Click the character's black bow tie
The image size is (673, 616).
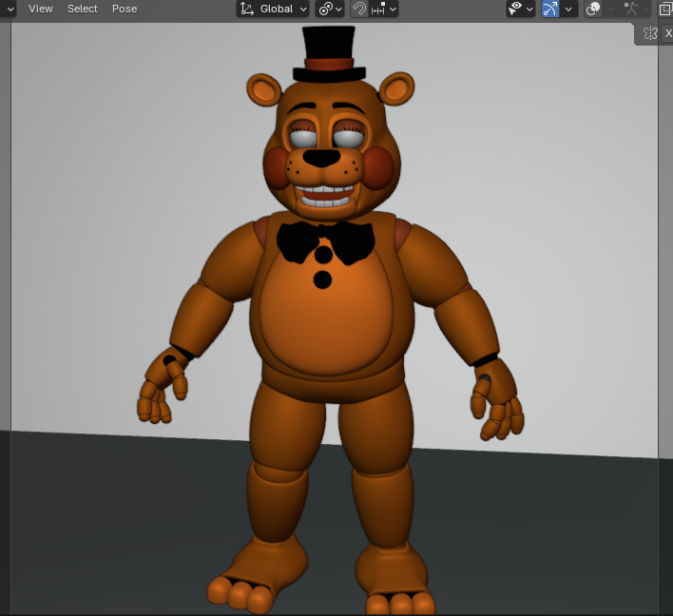pos(325,241)
